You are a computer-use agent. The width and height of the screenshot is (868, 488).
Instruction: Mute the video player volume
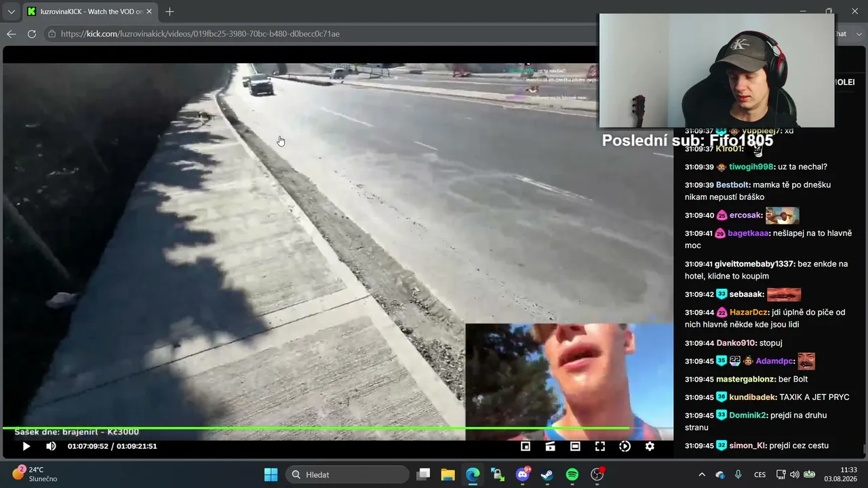tap(51, 446)
